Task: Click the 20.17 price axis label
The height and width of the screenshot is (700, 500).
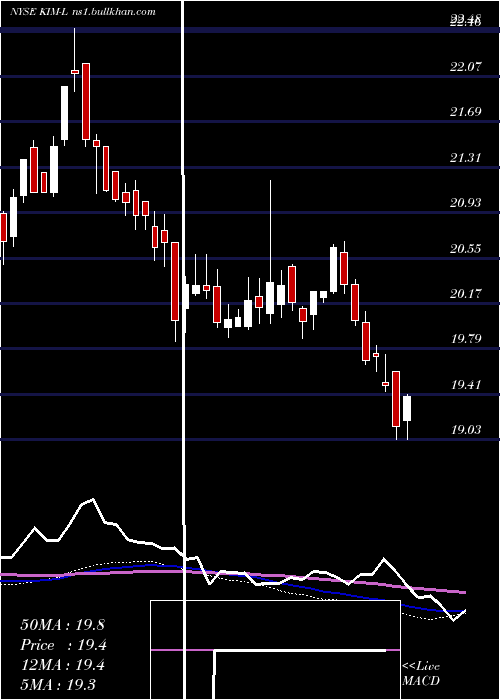Action: pyautogui.click(x=466, y=294)
